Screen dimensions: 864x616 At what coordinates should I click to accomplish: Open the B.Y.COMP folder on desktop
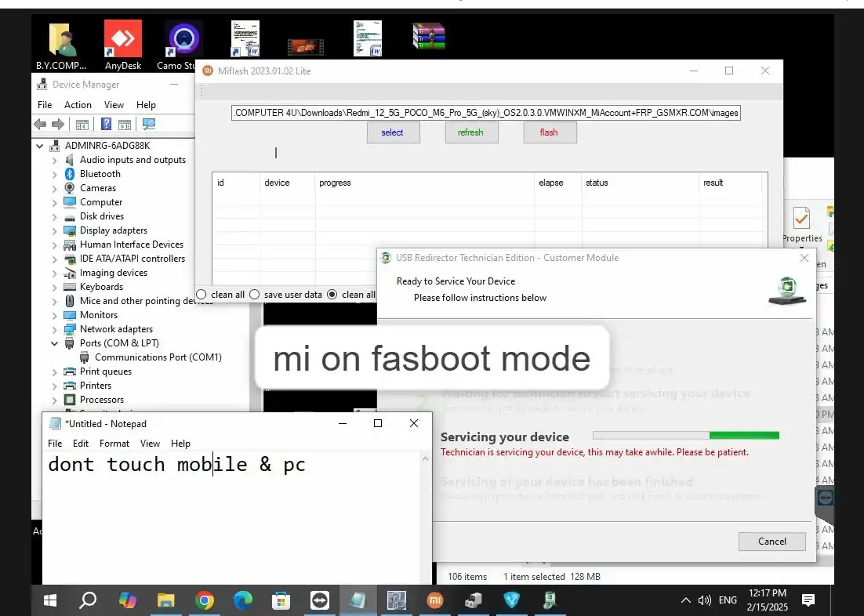point(61,45)
